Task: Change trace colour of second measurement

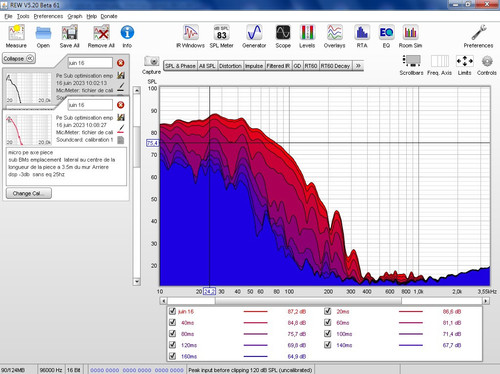Action: click(121, 128)
